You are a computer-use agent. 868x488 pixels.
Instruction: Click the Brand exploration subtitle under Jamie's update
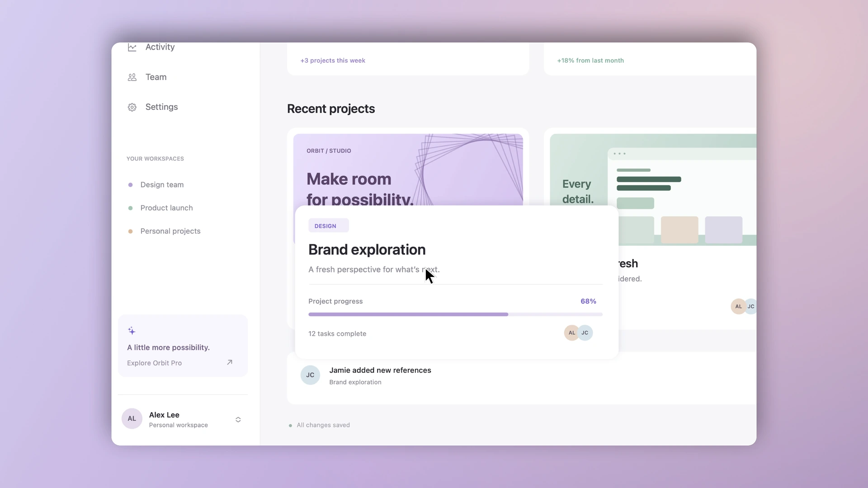[355, 382]
